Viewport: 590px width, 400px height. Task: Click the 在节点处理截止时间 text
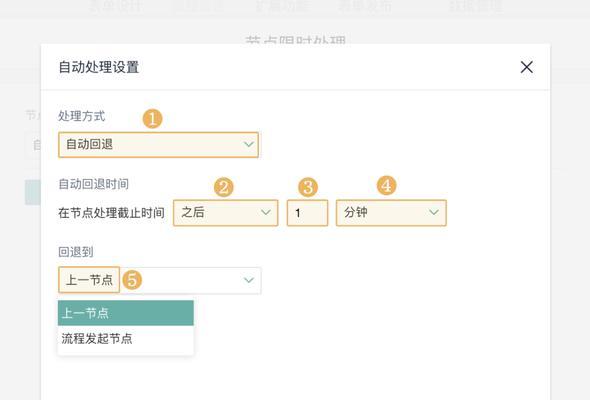coord(111,213)
